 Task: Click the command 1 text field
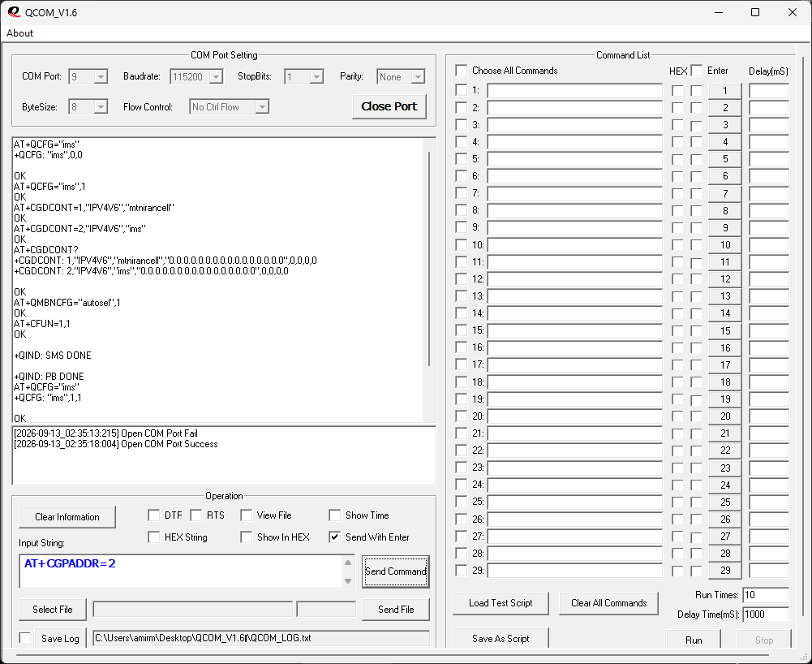tap(574, 91)
